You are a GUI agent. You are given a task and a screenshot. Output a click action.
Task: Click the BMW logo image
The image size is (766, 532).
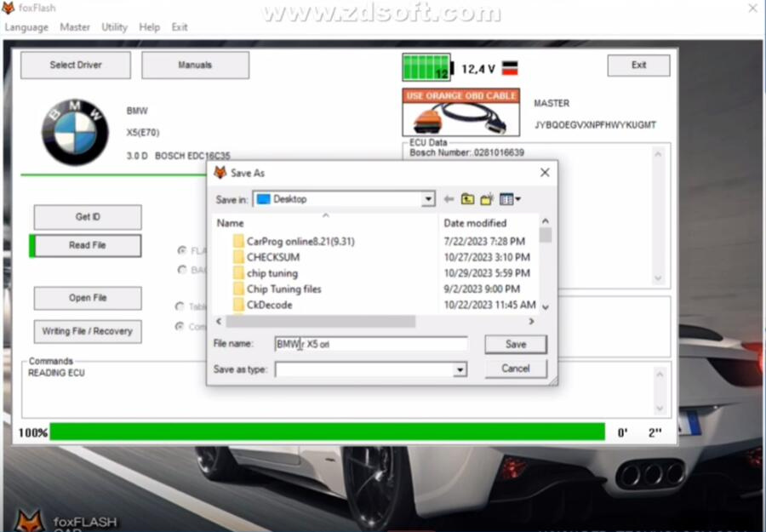pos(75,133)
